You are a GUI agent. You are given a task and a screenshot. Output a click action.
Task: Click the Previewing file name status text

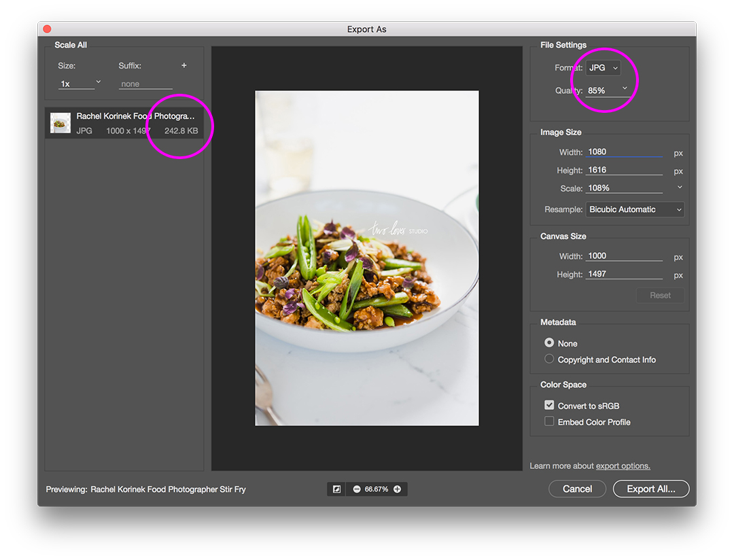click(x=168, y=489)
